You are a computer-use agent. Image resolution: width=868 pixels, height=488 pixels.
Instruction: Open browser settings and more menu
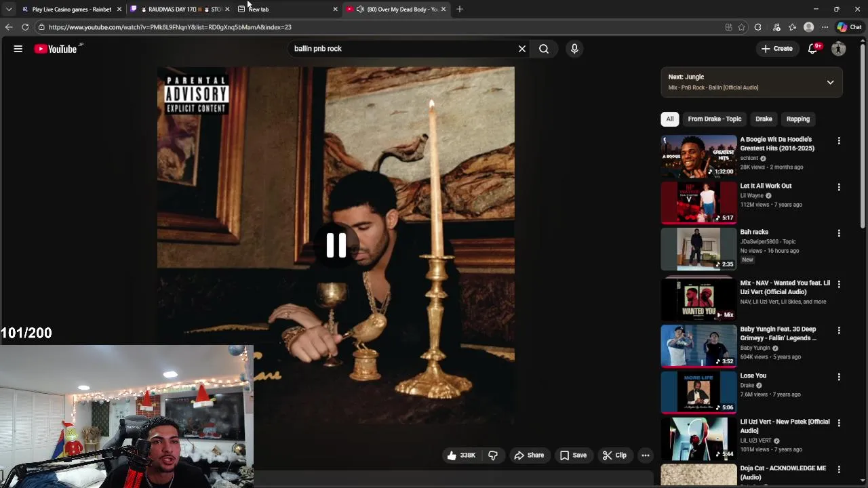[x=825, y=27]
